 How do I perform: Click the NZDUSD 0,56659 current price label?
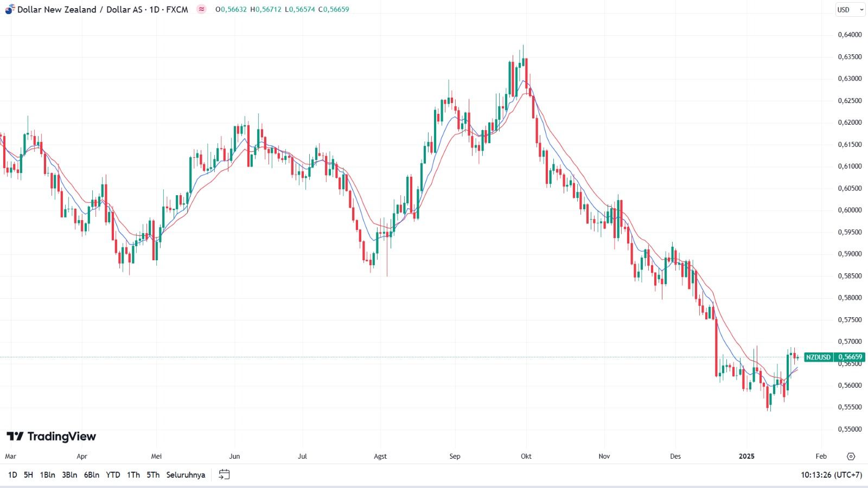(834, 357)
